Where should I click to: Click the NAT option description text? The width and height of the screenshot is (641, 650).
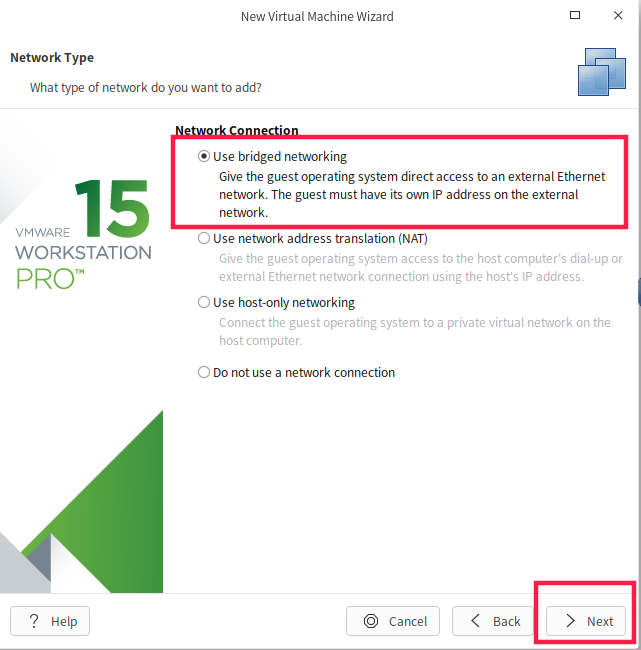(420, 267)
